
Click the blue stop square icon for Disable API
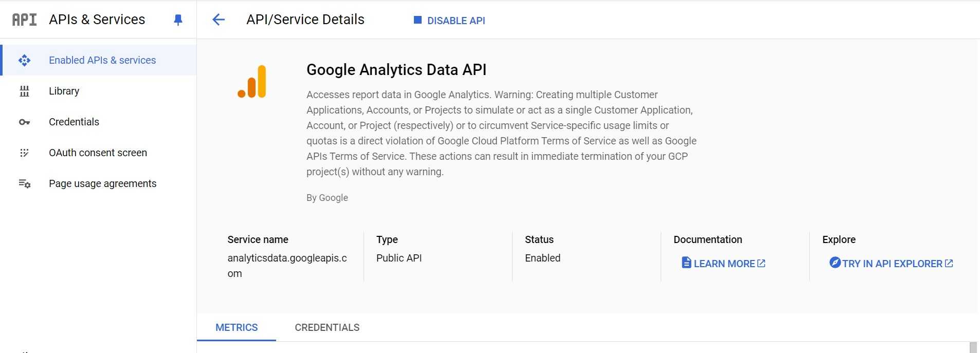(x=418, y=20)
